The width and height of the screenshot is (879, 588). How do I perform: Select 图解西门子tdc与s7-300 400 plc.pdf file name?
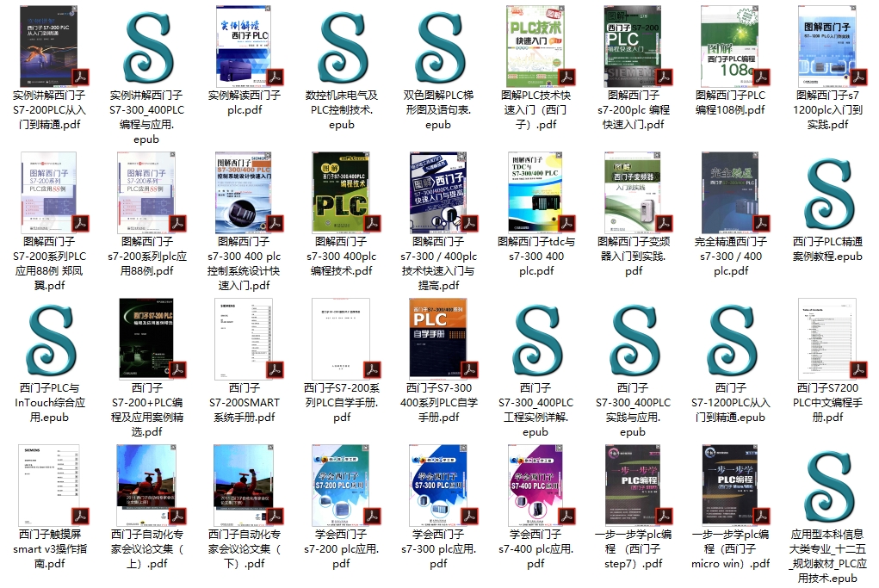[535, 256]
